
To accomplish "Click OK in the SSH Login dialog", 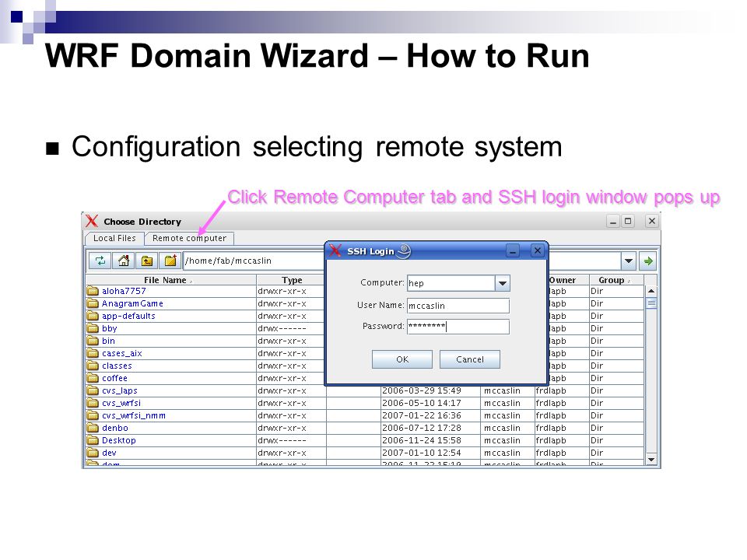I will pyautogui.click(x=402, y=359).
